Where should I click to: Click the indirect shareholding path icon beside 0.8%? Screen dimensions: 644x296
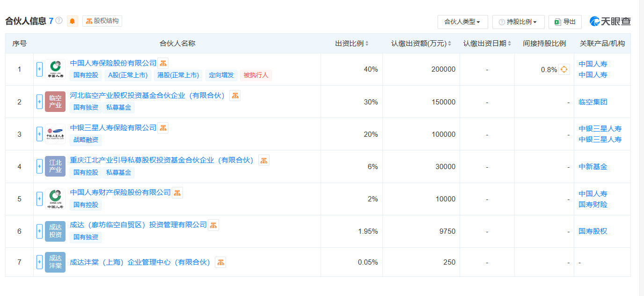pos(564,70)
